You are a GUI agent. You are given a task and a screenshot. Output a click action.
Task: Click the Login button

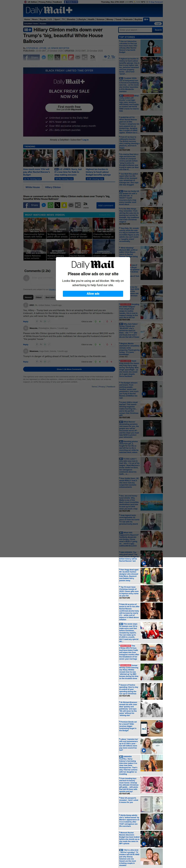[x=158, y=24]
